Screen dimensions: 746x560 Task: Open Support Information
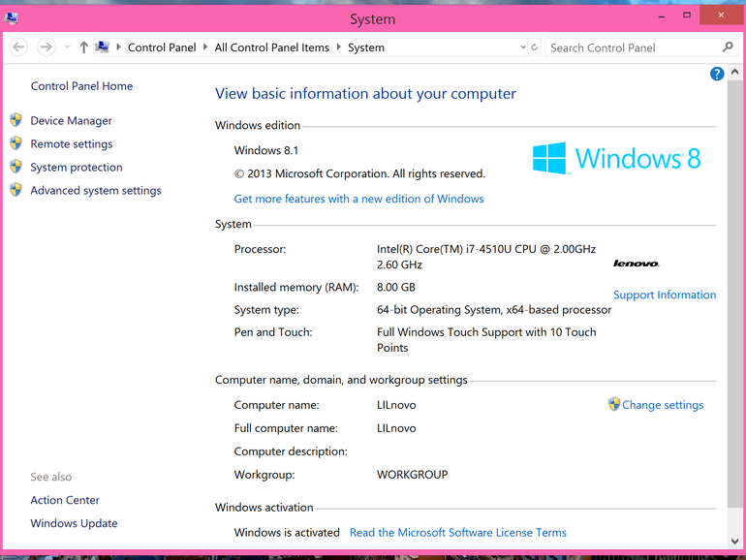pyautogui.click(x=665, y=295)
